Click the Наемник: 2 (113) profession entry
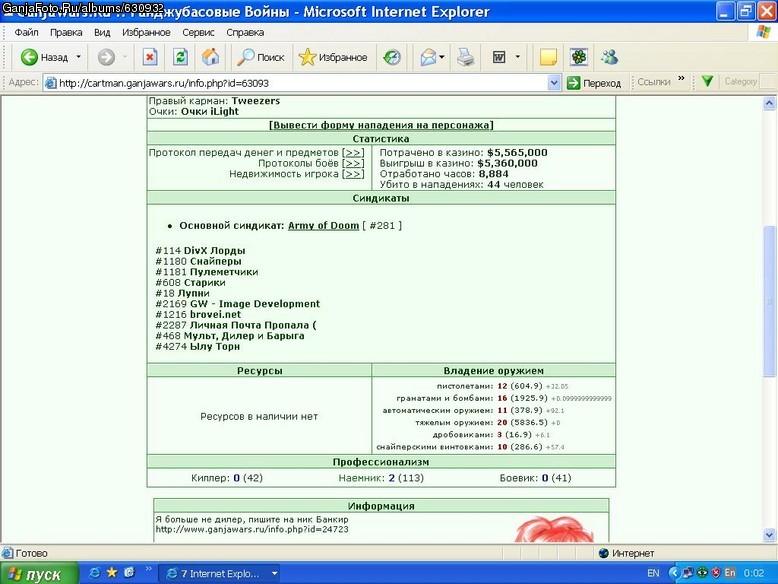This screenshot has width=778, height=584. (381, 478)
